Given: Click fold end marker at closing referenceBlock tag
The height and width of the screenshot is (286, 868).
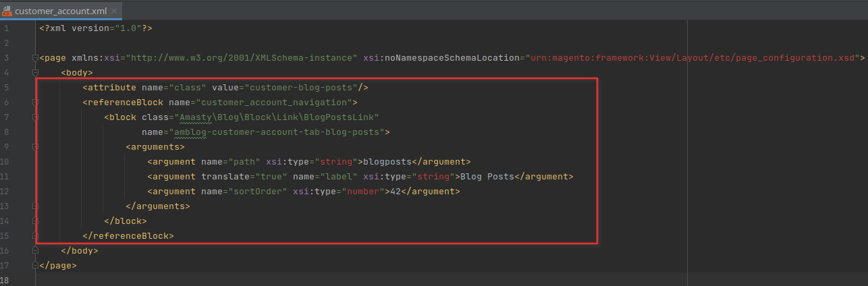Looking at the screenshot, I should tap(35, 236).
